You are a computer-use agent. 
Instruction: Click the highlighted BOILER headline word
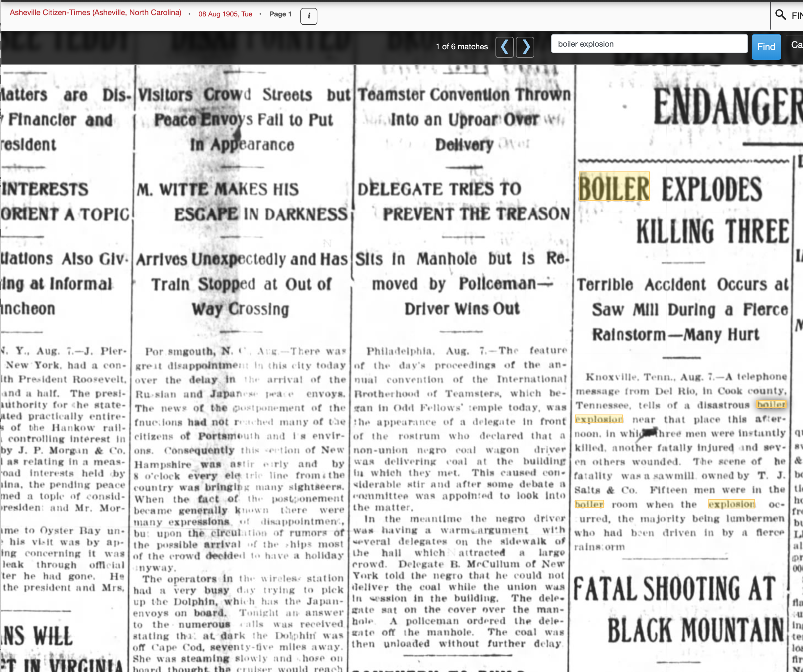[614, 187]
